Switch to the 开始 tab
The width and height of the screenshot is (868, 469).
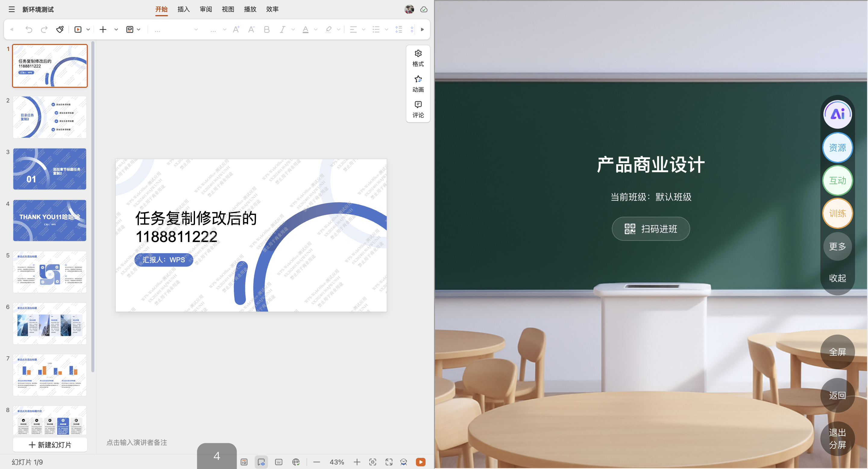[x=162, y=9]
